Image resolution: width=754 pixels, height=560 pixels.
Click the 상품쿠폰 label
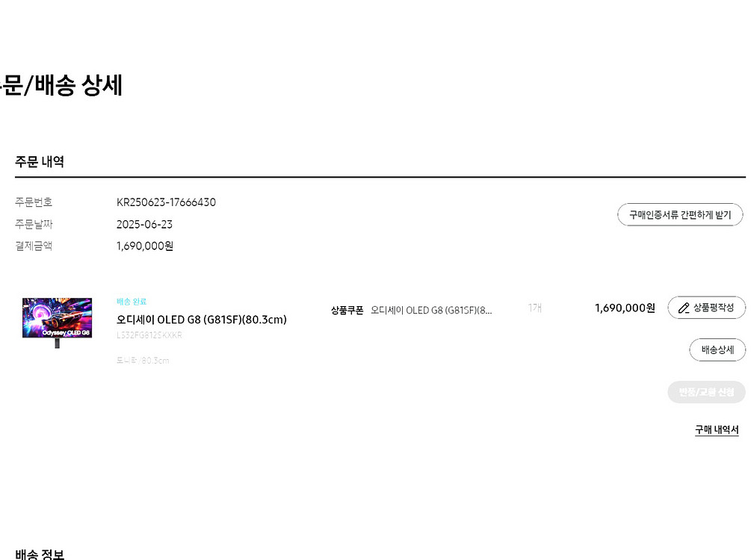click(x=347, y=311)
